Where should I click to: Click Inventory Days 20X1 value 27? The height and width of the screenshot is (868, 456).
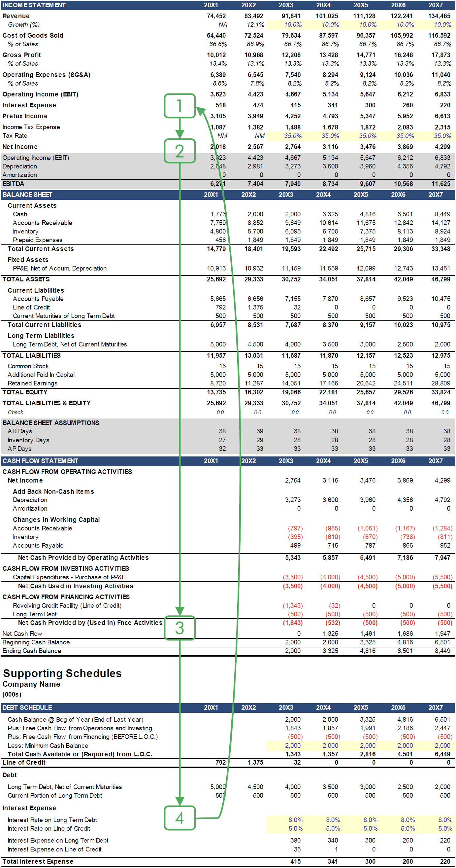(x=222, y=440)
